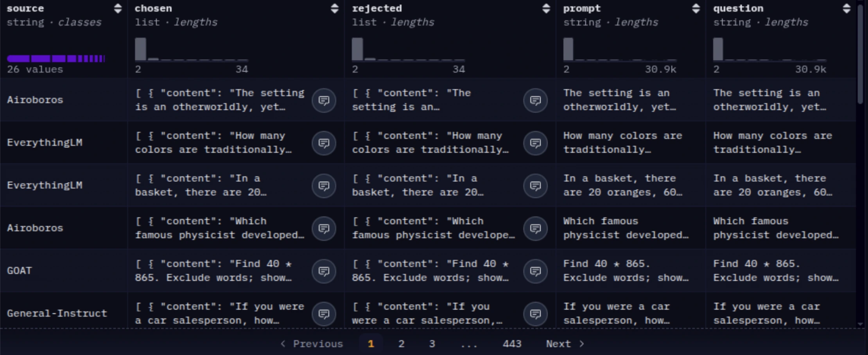Image resolution: width=868 pixels, height=355 pixels.
Task: Sort by the source column
Action: pos(118,9)
